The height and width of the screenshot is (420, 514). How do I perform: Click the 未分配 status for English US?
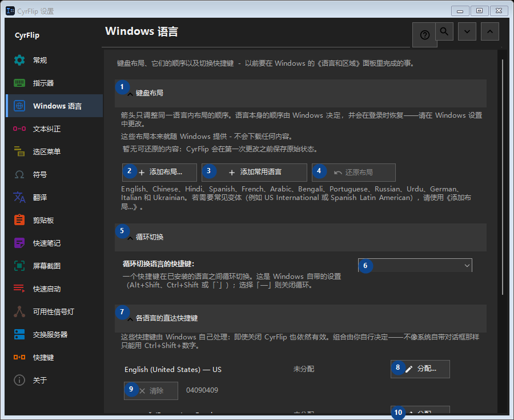304,369
